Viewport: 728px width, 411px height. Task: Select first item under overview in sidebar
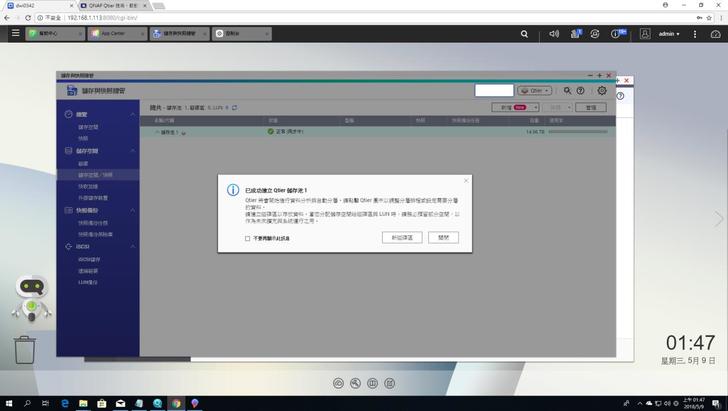[88, 127]
